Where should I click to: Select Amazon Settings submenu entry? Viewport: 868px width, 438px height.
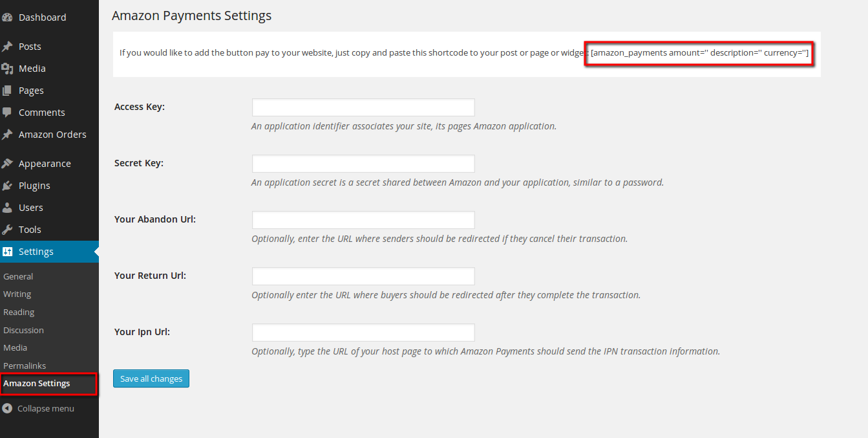tap(37, 384)
